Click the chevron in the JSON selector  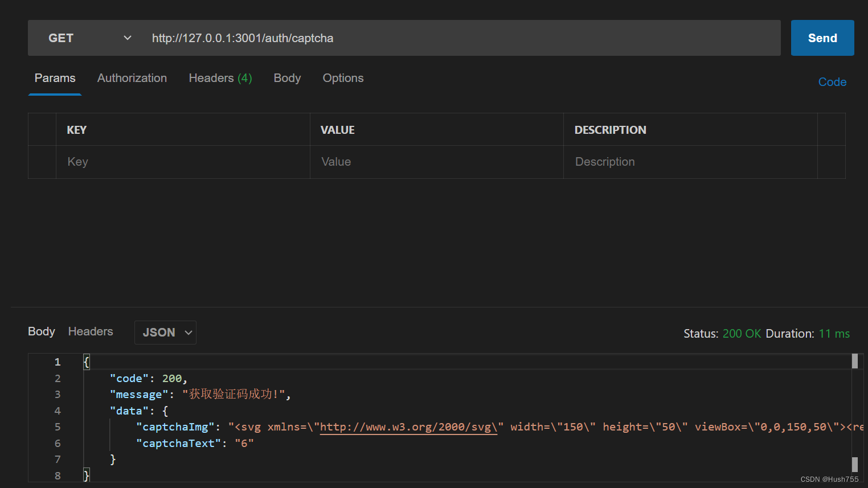pos(189,333)
